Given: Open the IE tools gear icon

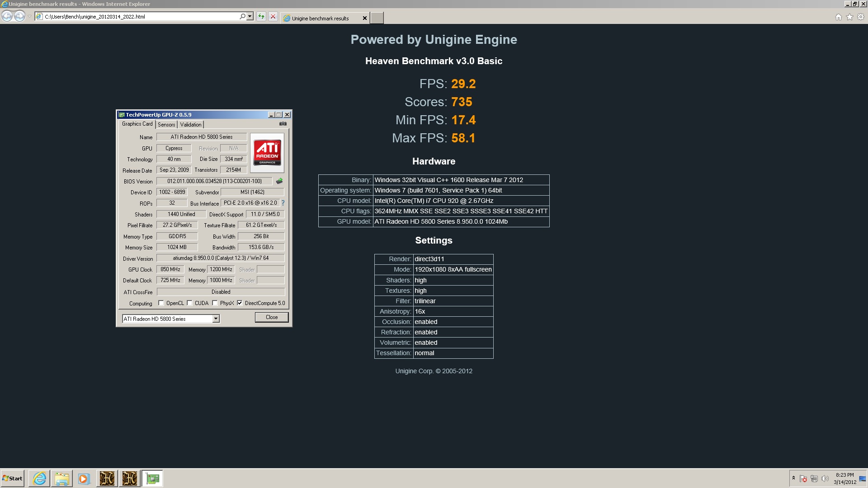Looking at the screenshot, I should (x=861, y=17).
